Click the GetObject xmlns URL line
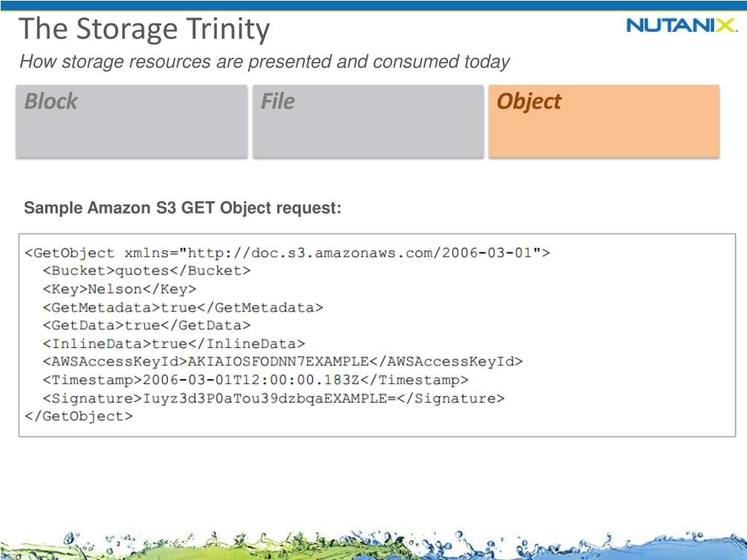Image resolution: width=747 pixels, height=560 pixels. pyautogui.click(x=287, y=254)
